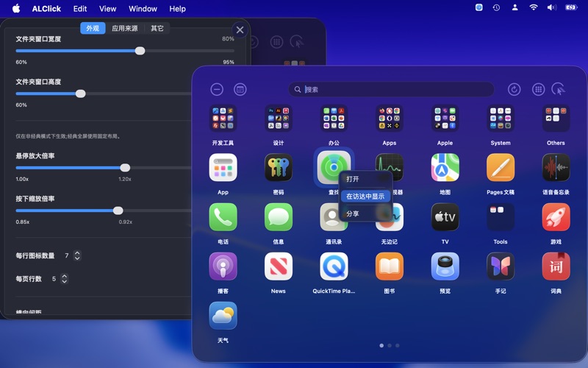Click the user account icon in menu bar

coord(515,7)
